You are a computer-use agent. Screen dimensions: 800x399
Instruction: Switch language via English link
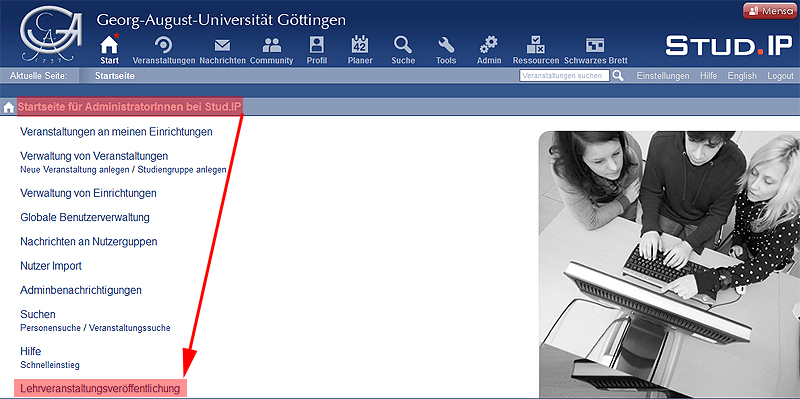click(742, 76)
